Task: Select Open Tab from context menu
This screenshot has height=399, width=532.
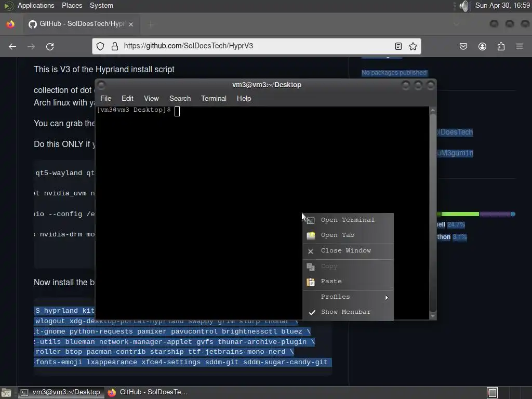Action: [348, 235]
